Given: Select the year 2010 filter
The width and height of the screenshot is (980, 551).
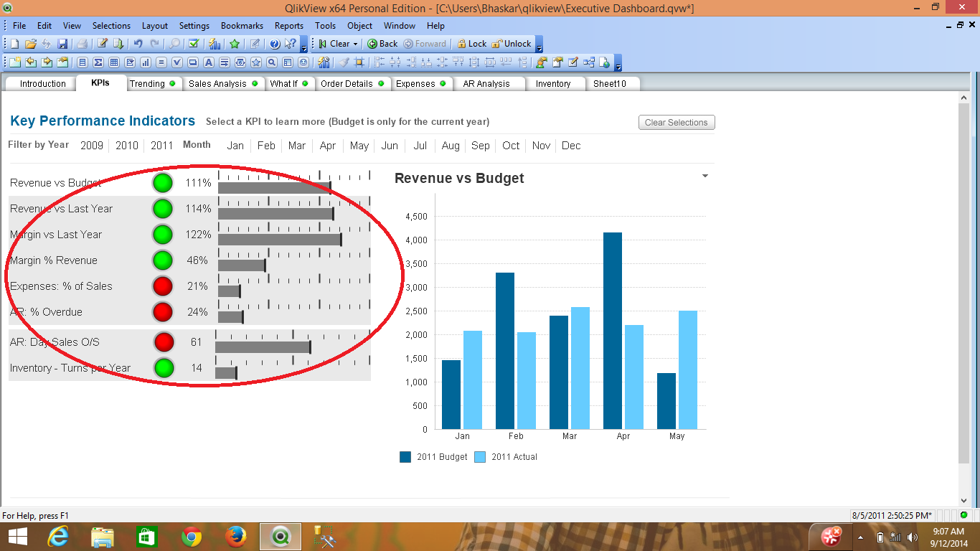Looking at the screenshot, I should (127, 145).
